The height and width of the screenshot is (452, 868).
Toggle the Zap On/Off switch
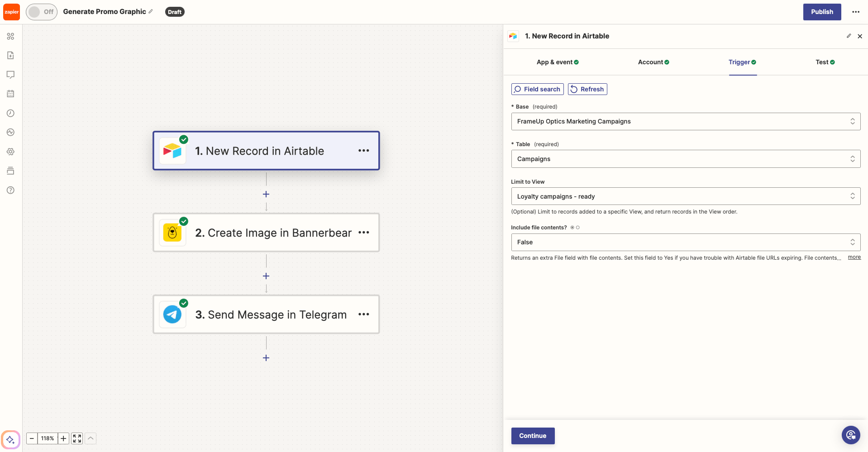[x=41, y=12]
